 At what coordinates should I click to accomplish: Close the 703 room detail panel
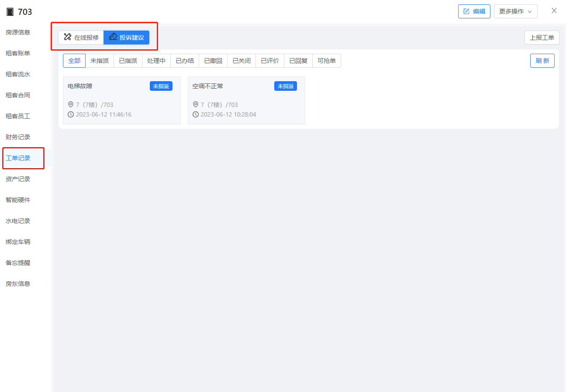[x=554, y=11]
